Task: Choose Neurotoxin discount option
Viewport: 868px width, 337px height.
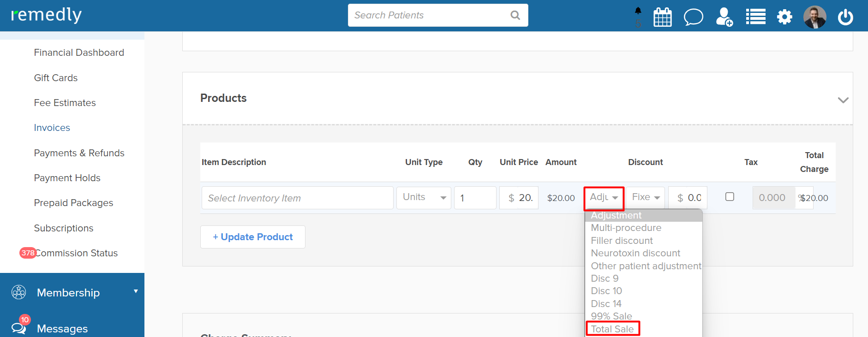Action: 635,253
